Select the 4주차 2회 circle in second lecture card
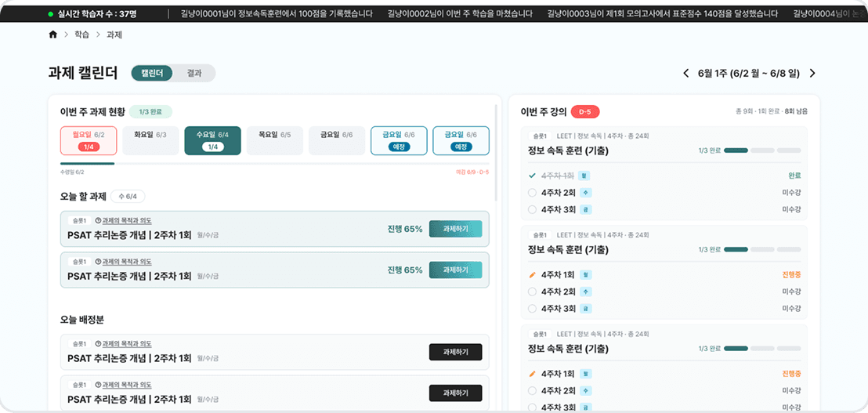Viewport: 868px width, 413px height. click(533, 292)
